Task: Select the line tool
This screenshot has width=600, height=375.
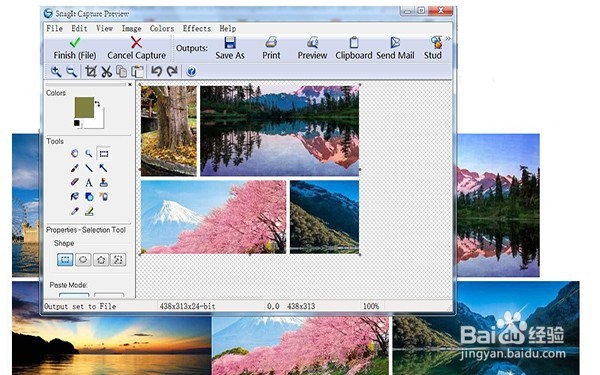Action: [x=89, y=168]
